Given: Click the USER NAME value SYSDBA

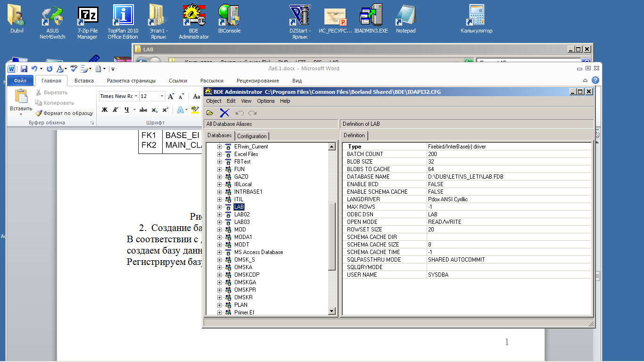Looking at the screenshot, I should (438, 275).
